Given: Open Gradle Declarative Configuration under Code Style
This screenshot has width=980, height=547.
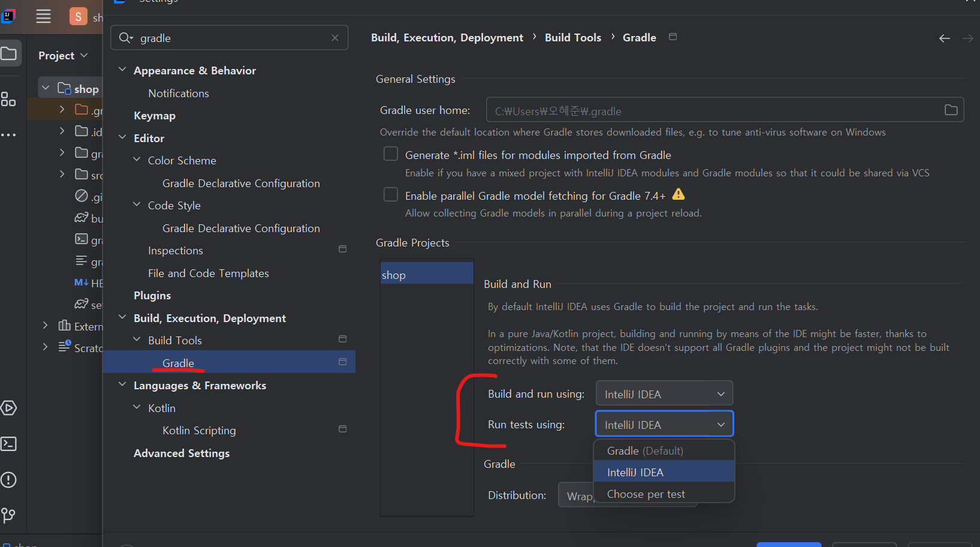Looking at the screenshot, I should tap(241, 229).
